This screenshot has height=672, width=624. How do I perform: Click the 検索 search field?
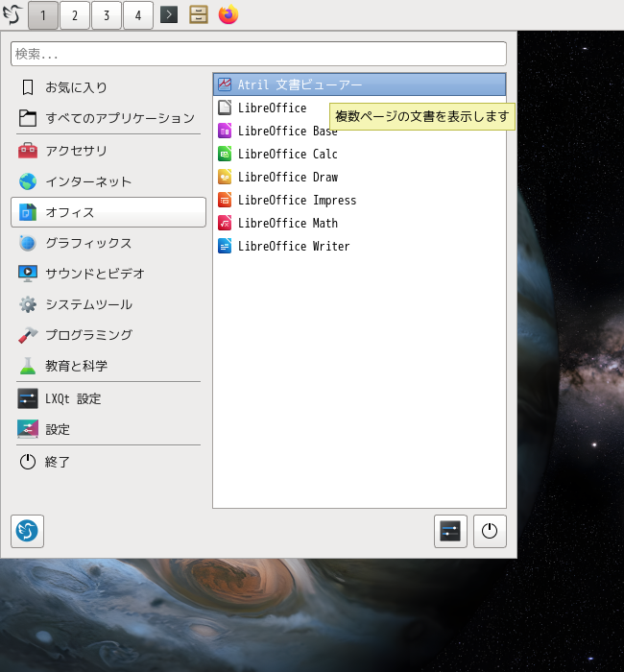point(258,54)
